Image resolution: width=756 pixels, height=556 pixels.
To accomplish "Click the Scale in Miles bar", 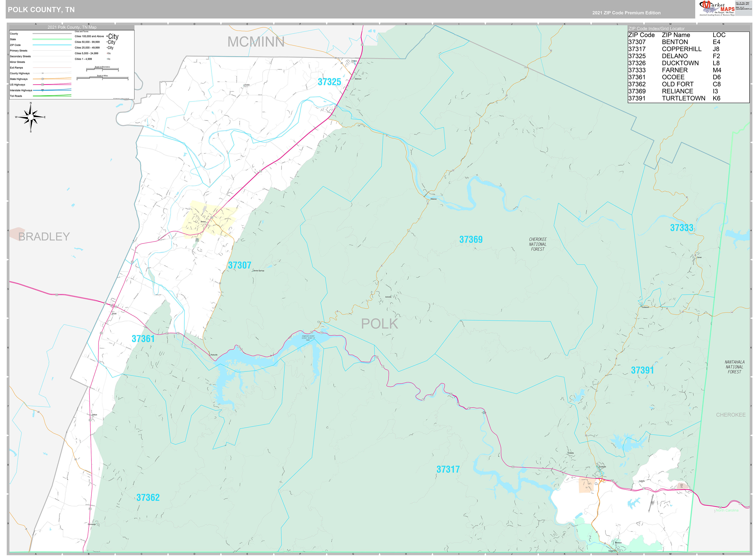I will tap(102, 77).
